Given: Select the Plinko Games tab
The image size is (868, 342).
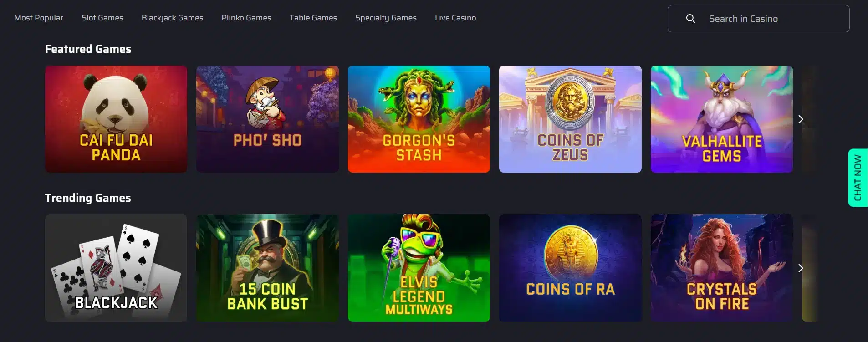Looking at the screenshot, I should coord(246,18).
